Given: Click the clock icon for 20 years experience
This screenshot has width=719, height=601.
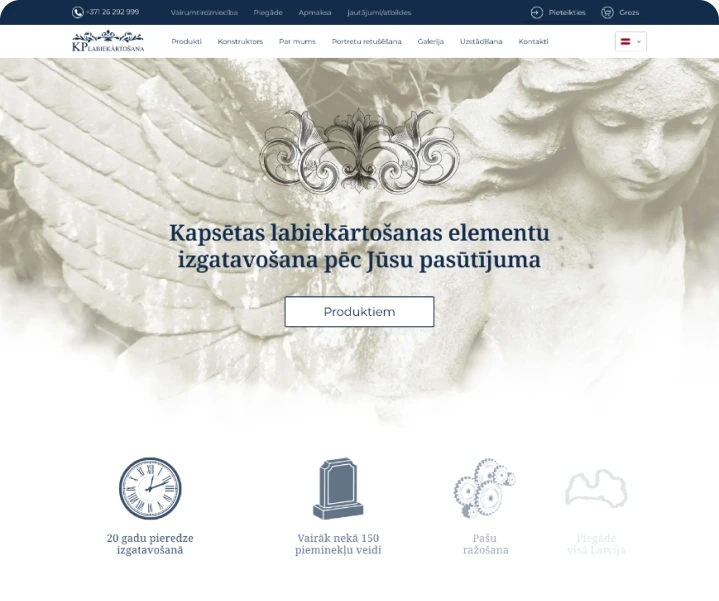Looking at the screenshot, I should point(150,488).
